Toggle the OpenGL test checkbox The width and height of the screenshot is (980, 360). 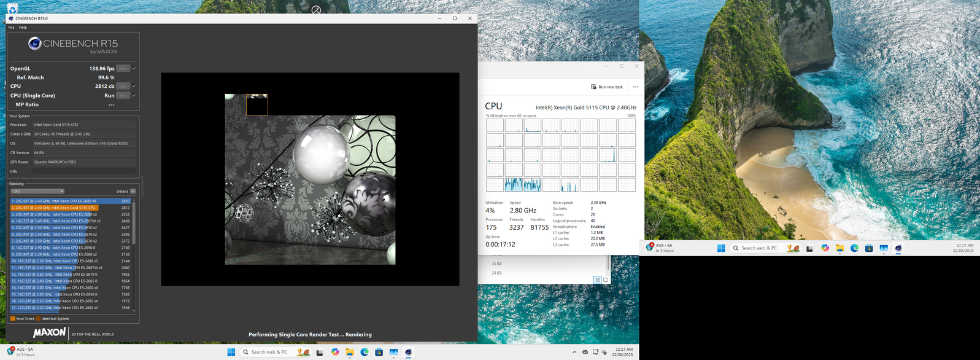coord(134,68)
